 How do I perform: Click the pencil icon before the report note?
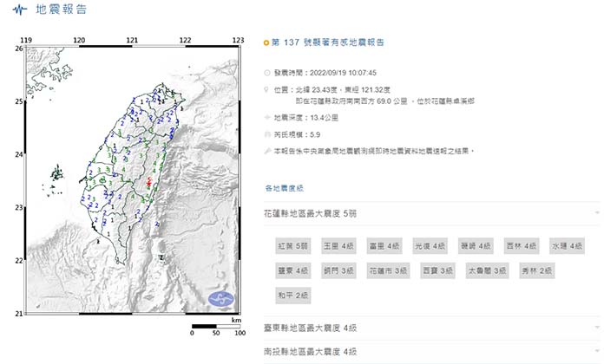pyautogui.click(x=267, y=151)
